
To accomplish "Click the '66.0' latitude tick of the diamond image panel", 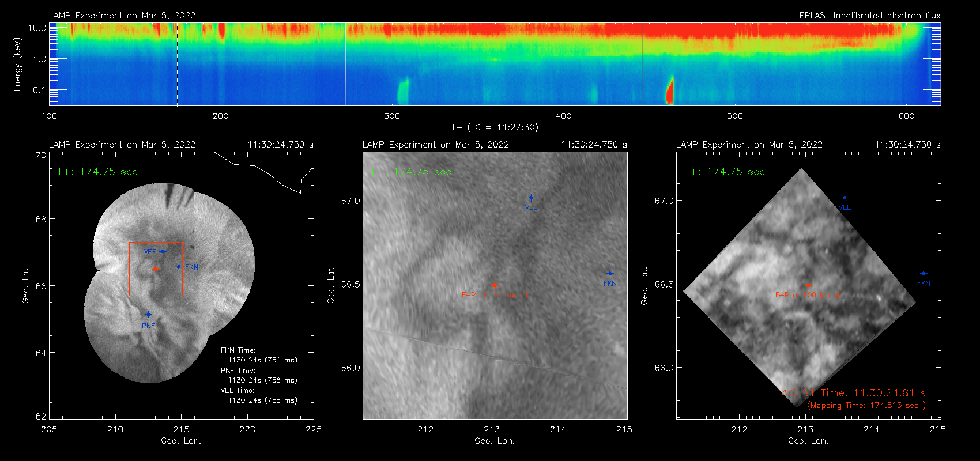I will tap(664, 368).
